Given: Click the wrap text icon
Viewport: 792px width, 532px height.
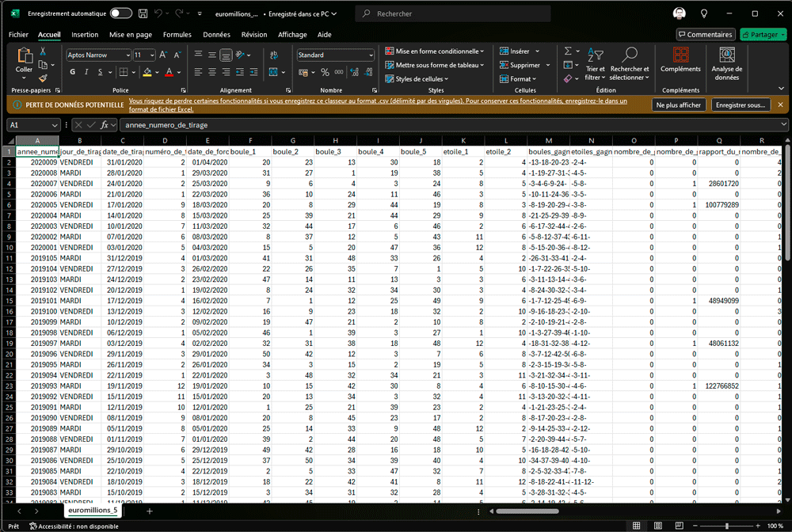Looking at the screenshot, I should [x=274, y=55].
